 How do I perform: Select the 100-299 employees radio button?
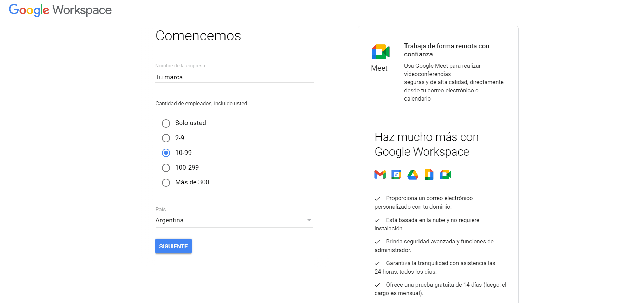[x=166, y=168]
